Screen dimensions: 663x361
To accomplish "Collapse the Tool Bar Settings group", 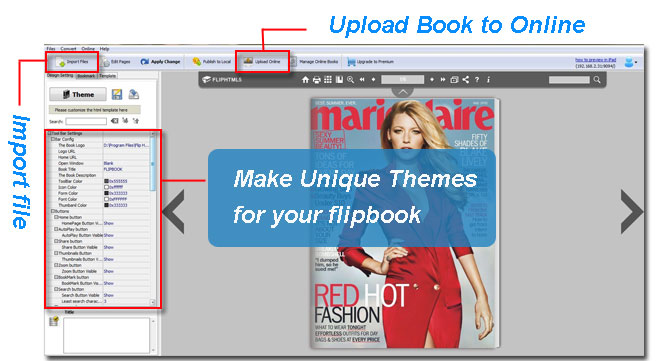I will tap(49, 133).
